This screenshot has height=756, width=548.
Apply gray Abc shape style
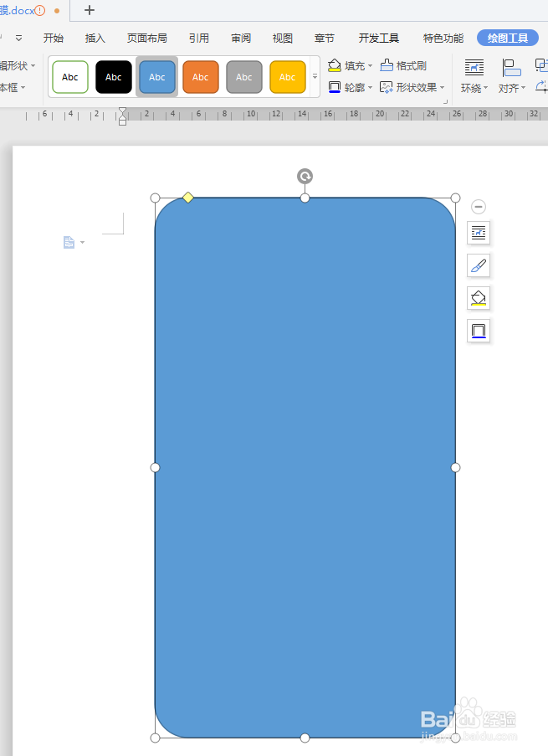(x=243, y=77)
